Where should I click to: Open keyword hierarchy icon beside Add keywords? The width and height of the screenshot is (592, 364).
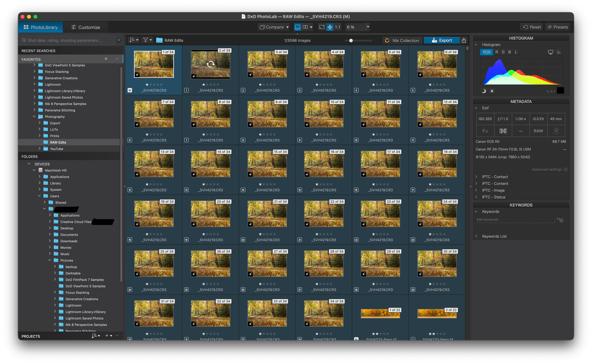(560, 220)
